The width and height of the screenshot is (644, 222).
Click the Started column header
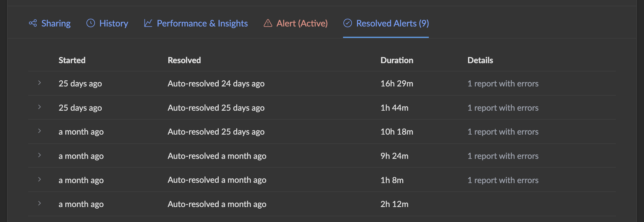[72, 60]
